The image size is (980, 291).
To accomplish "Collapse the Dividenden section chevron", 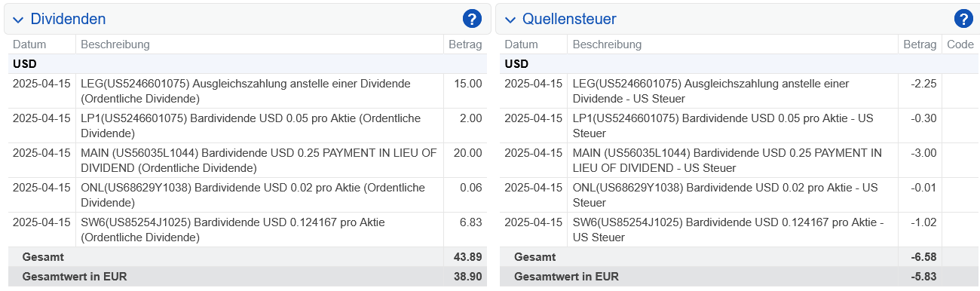I will click(18, 20).
